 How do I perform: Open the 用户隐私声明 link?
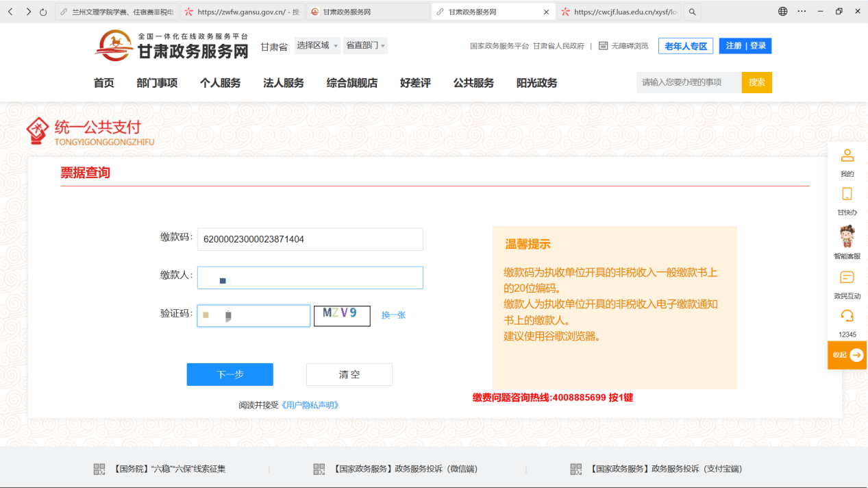[310, 405]
